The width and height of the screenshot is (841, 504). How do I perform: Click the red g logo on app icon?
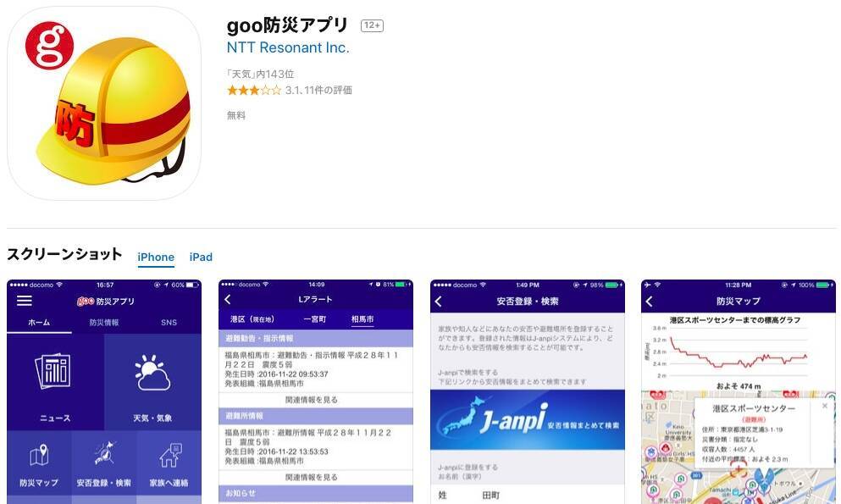[x=49, y=46]
